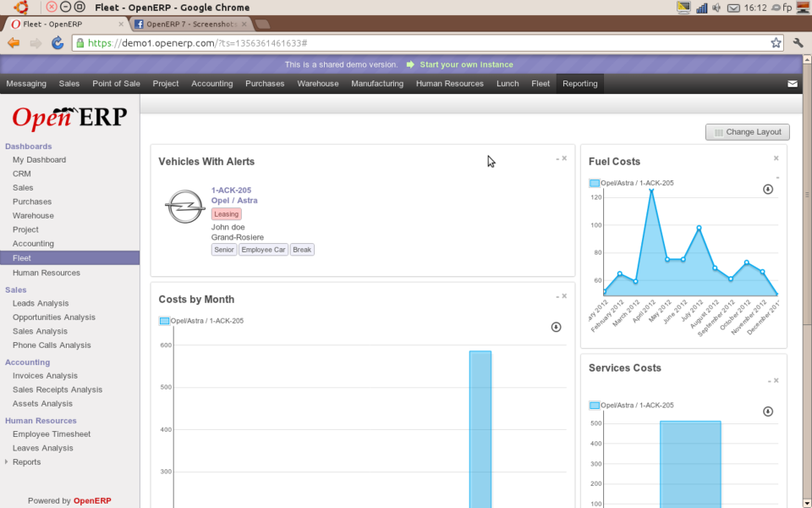Download the Costs by Month chart

[556, 327]
